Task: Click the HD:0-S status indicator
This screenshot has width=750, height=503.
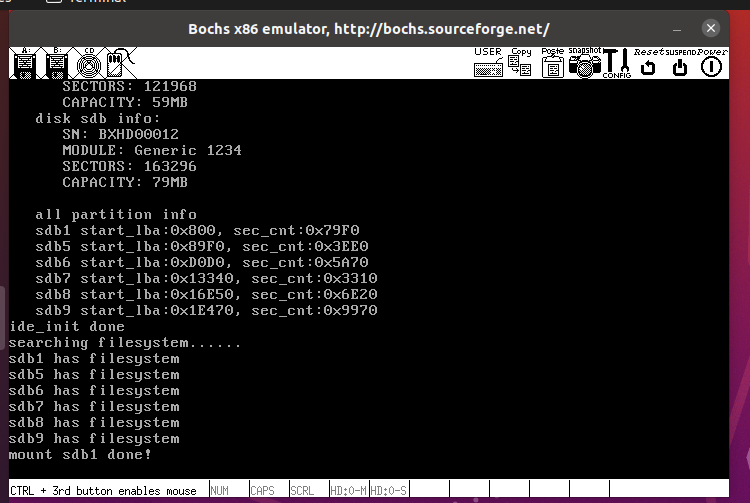Action: pyautogui.click(x=388, y=491)
